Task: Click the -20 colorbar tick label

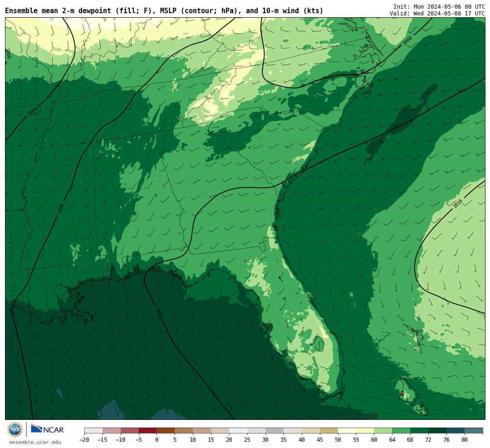Action: 84,439
